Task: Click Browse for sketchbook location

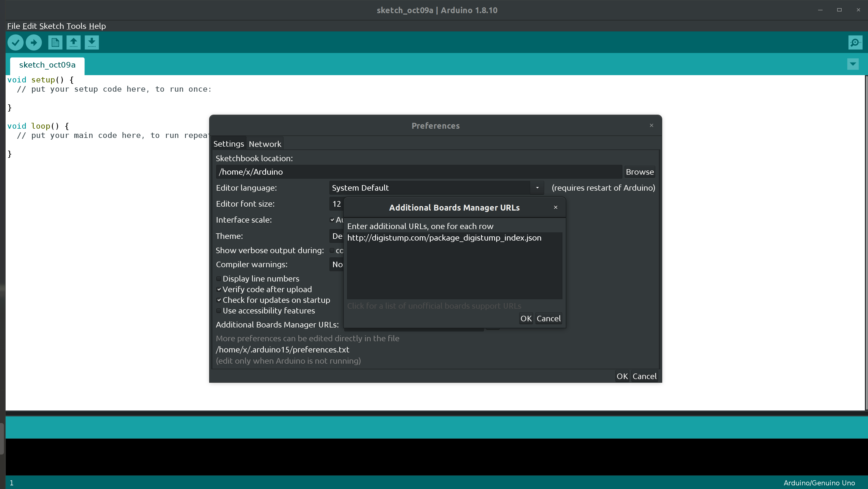Action: 640,172
